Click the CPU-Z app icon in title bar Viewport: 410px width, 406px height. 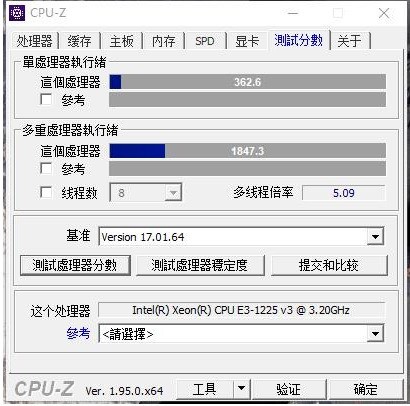[17, 13]
